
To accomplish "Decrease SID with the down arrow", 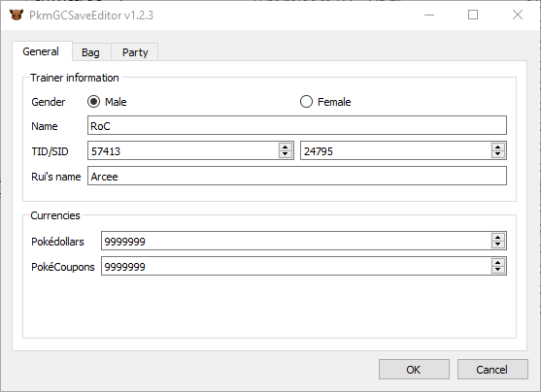I will (x=498, y=154).
